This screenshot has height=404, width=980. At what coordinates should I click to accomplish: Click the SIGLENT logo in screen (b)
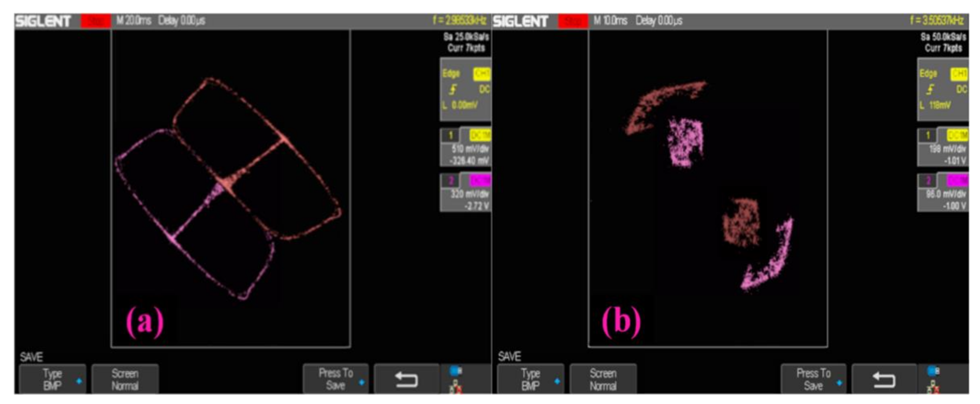(520, 21)
